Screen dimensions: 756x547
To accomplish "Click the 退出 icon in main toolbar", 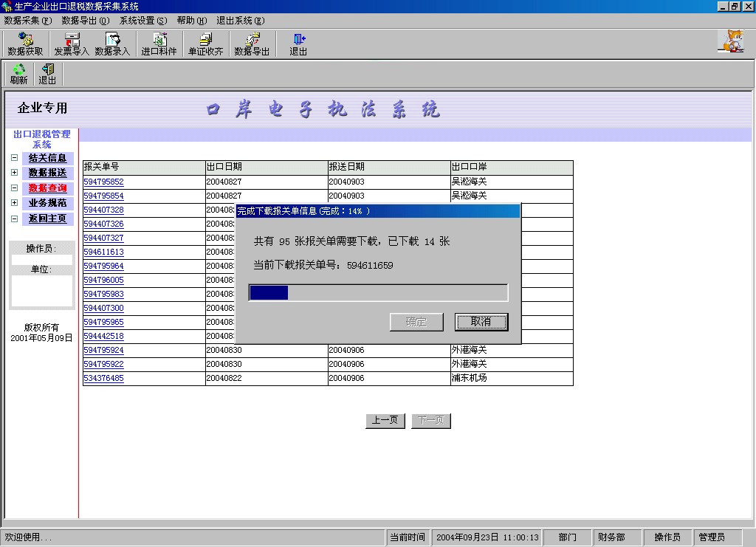I will [298, 44].
